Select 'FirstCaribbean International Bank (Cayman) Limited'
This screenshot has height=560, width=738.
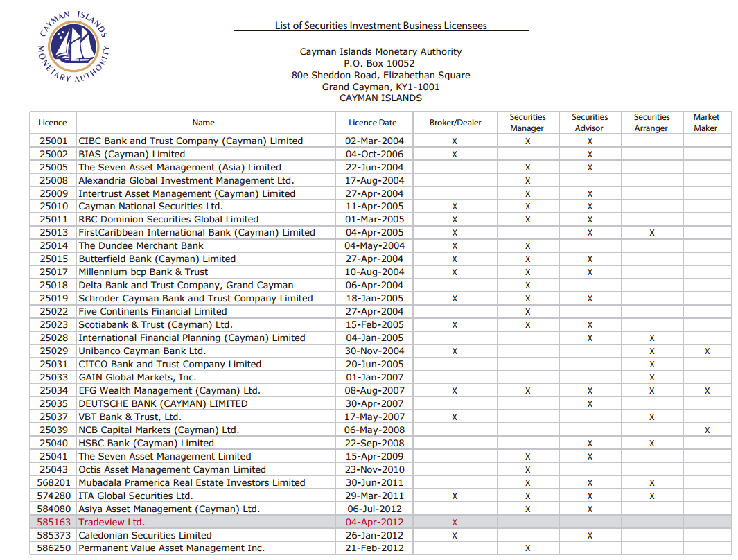[197, 232]
